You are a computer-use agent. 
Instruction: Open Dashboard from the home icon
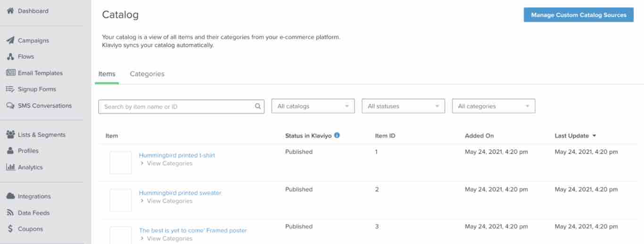click(10, 11)
